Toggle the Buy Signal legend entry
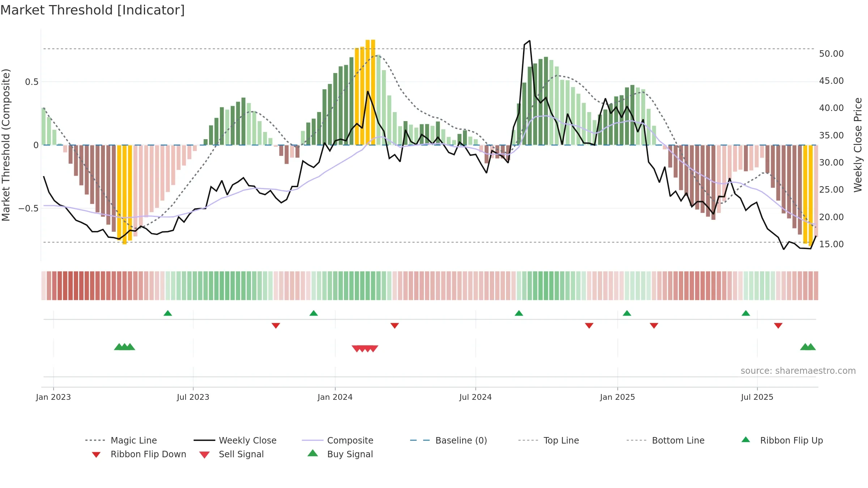The width and height of the screenshot is (868, 488). point(340,454)
